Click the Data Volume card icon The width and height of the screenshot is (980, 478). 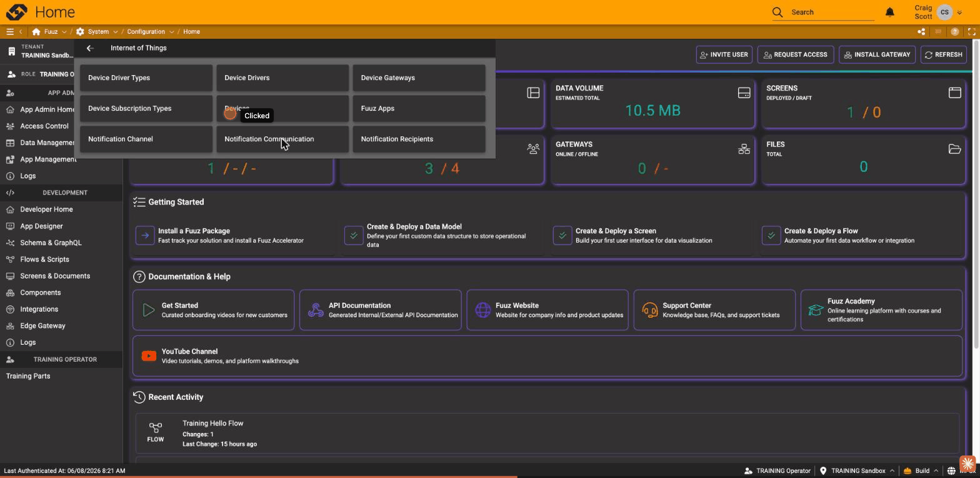pos(744,93)
